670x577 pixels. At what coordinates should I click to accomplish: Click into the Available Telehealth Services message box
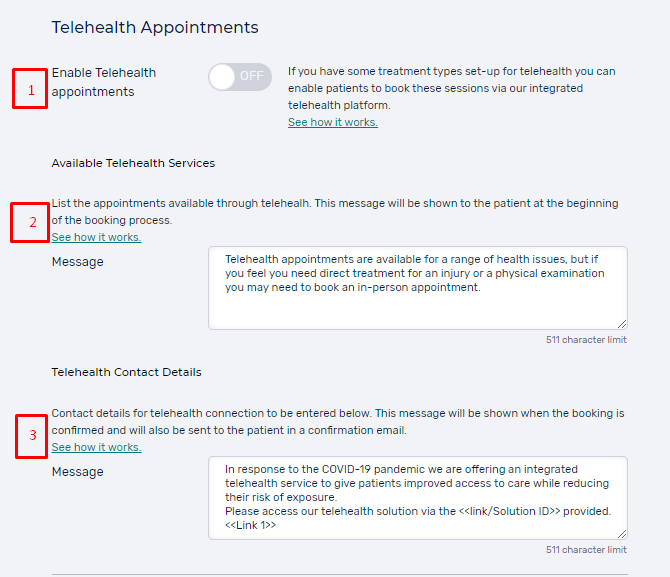click(417, 287)
